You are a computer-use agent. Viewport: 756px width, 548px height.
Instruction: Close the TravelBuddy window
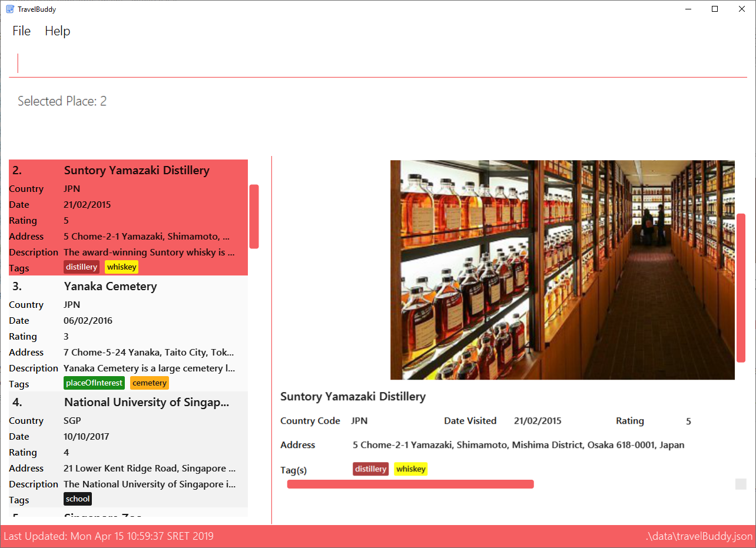click(742, 9)
